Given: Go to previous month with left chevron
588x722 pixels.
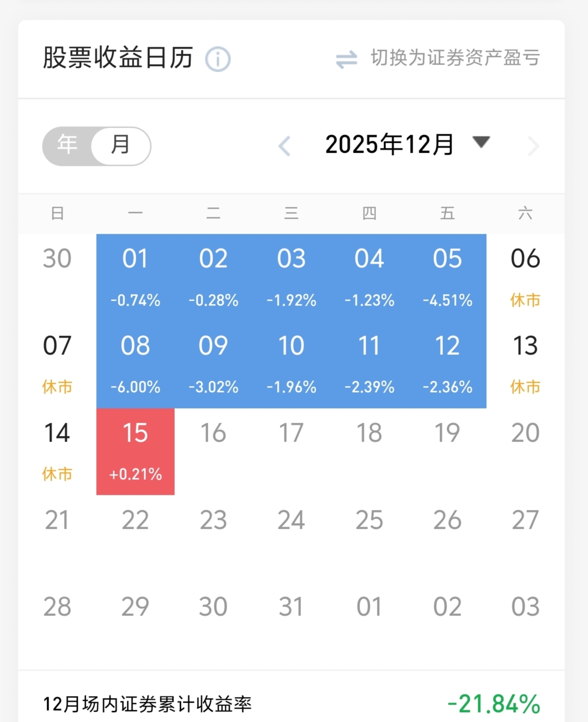Looking at the screenshot, I should [x=285, y=146].
